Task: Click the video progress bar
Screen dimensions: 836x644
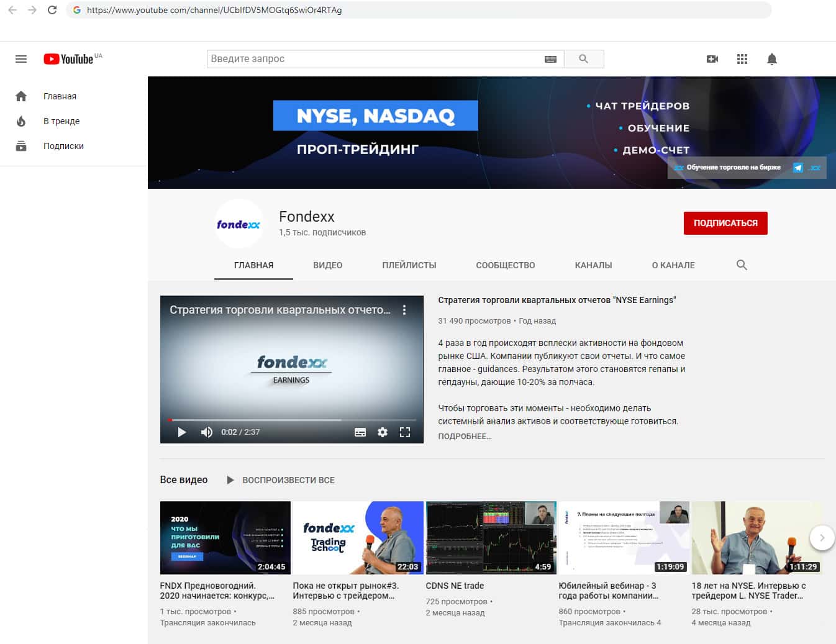Action: (292, 420)
